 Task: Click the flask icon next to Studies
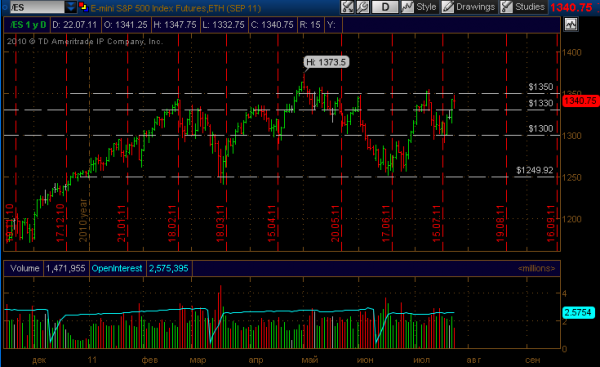[506, 7]
